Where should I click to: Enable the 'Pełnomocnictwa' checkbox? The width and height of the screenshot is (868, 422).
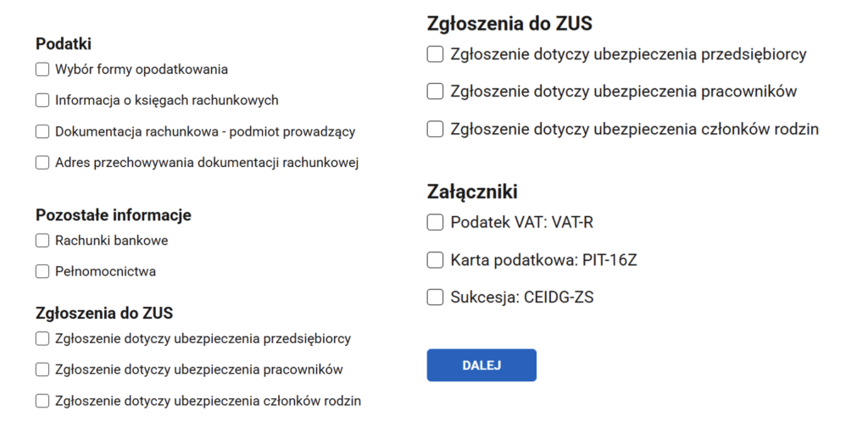(42, 272)
